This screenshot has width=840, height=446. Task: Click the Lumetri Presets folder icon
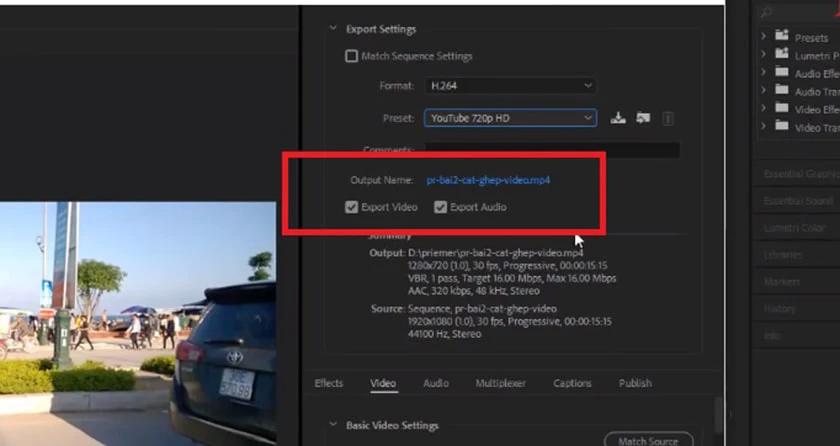[x=782, y=54]
